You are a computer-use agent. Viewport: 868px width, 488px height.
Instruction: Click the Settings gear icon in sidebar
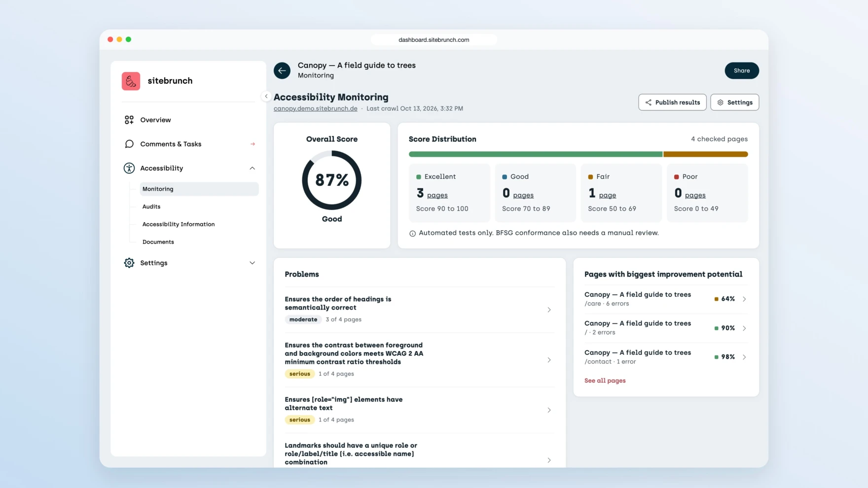129,263
